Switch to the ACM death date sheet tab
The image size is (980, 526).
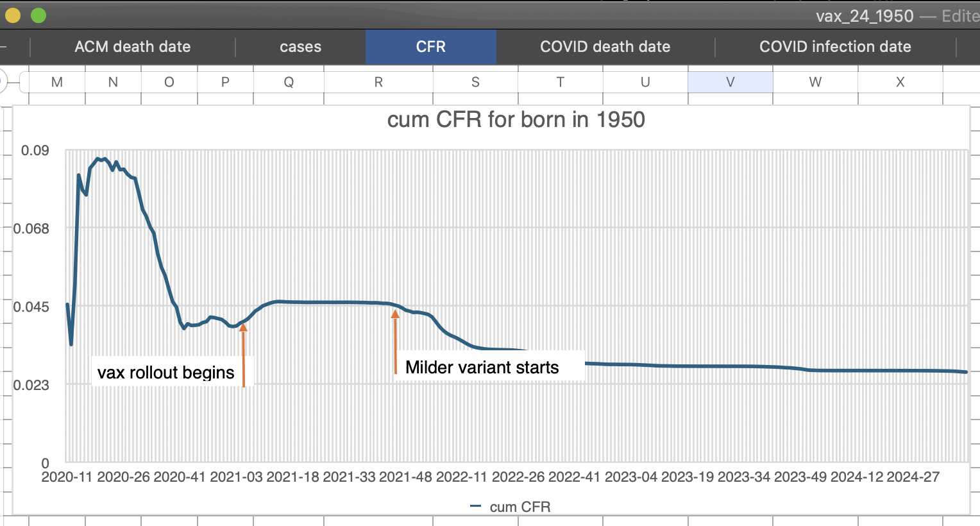pyautogui.click(x=132, y=47)
